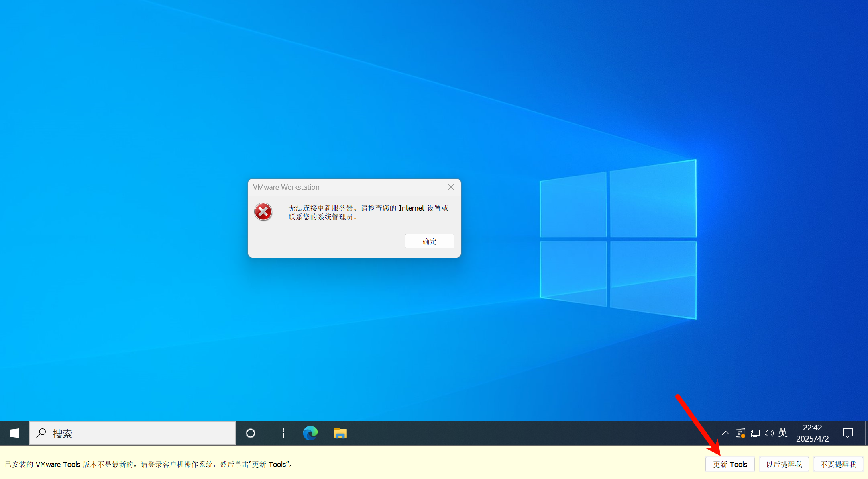This screenshot has height=479, width=868.
Task: Expand hidden system tray icons
Action: pyautogui.click(x=725, y=433)
